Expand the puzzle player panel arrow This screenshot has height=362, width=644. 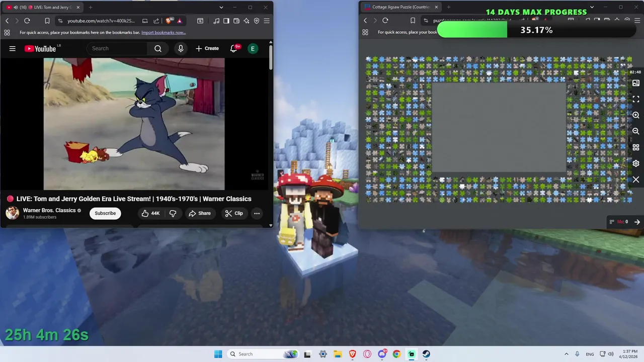pyautogui.click(x=637, y=222)
